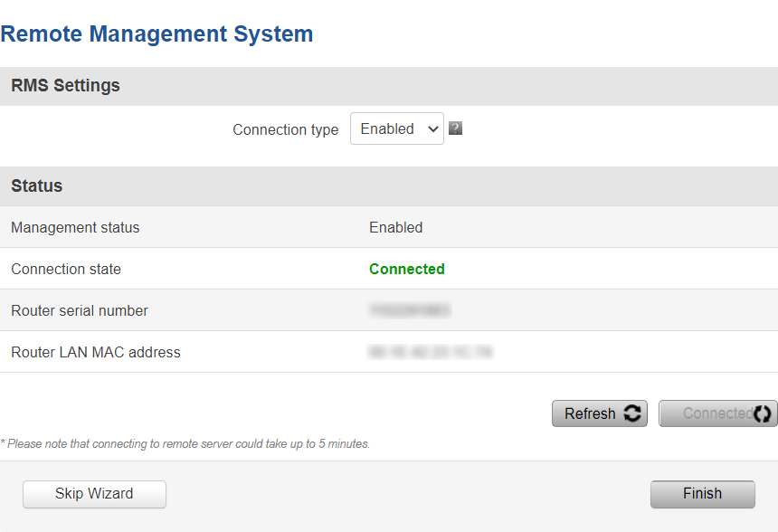This screenshot has height=532, width=778.
Task: Click the greyed-out Connected button text
Action: (715, 413)
